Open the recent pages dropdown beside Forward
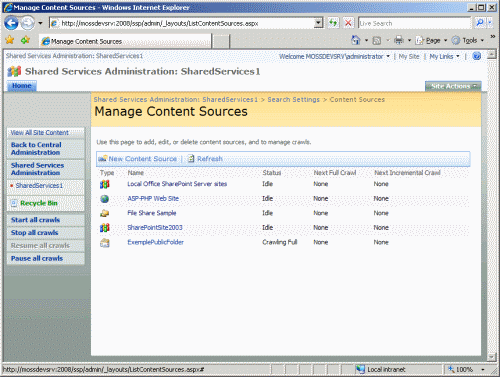 [40, 23]
